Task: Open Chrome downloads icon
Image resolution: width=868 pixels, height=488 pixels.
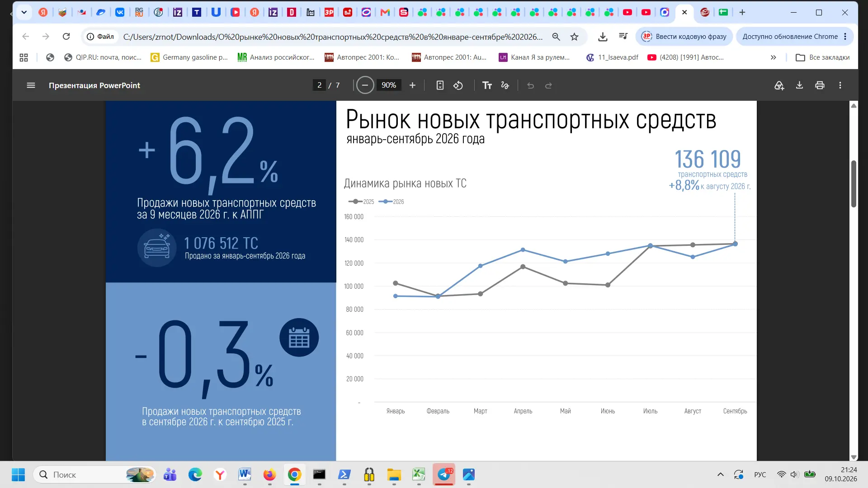Action: point(603,37)
